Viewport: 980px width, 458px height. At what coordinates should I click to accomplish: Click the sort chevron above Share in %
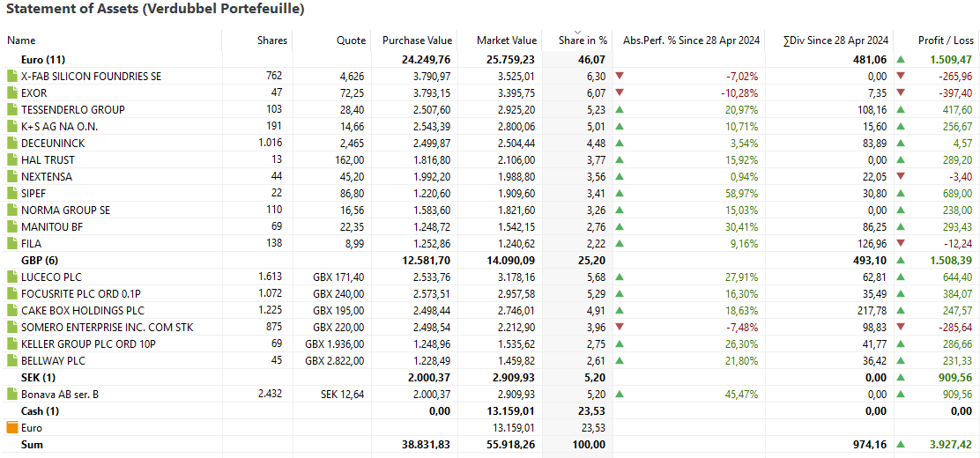click(x=577, y=32)
